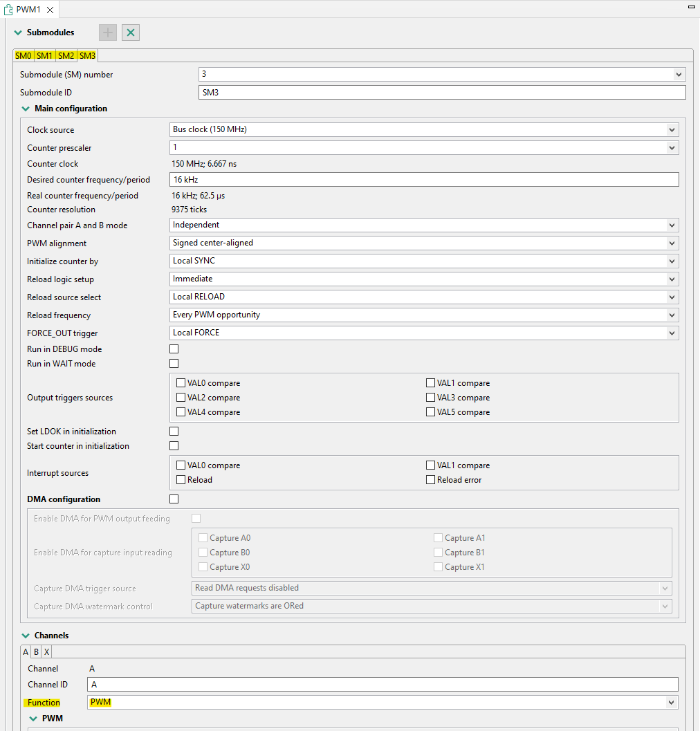
Task: Edit the Submodule ID field
Action: point(442,92)
